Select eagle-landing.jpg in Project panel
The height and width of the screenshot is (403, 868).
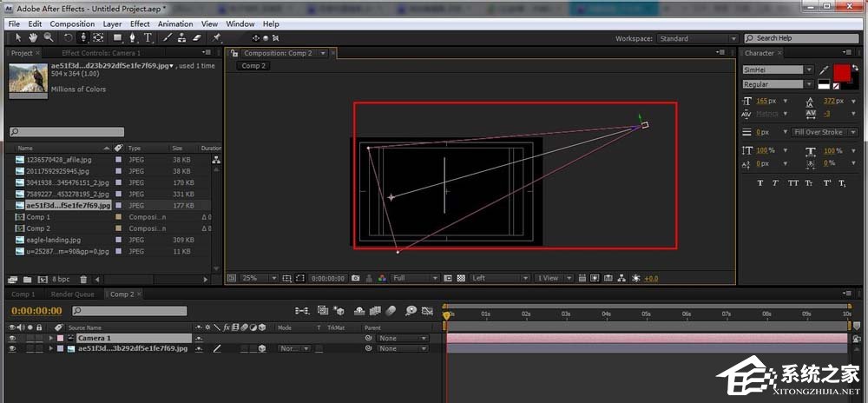[53, 240]
